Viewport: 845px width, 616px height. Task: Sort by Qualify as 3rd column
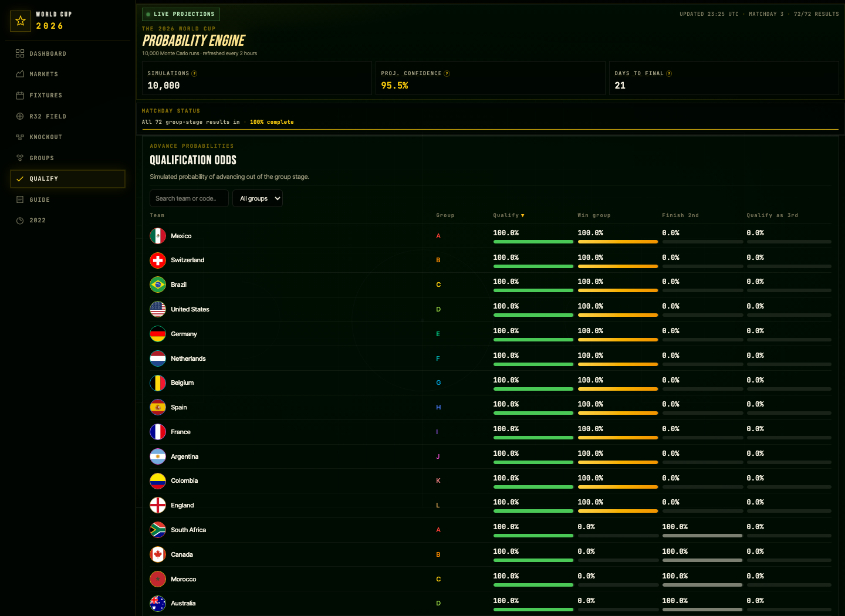772,215
